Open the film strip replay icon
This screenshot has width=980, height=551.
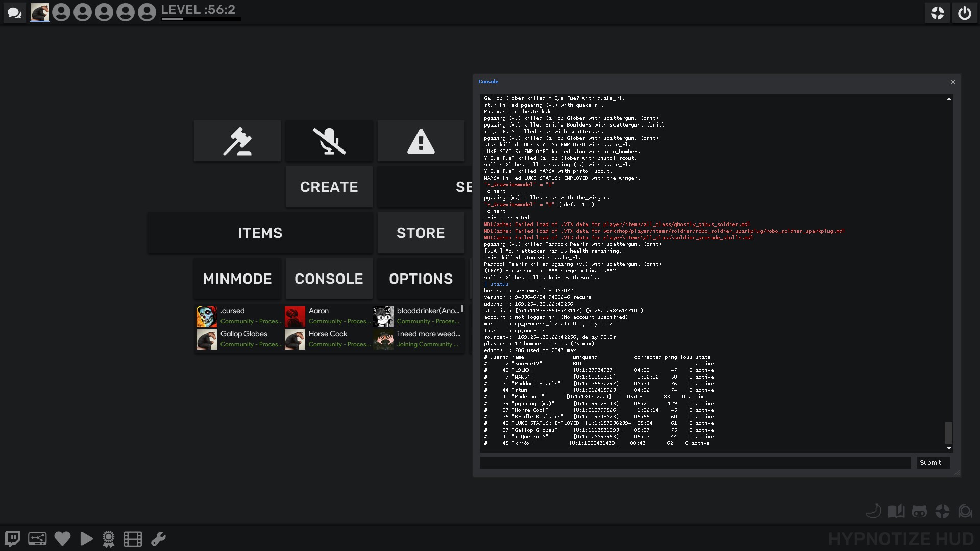pyautogui.click(x=133, y=539)
